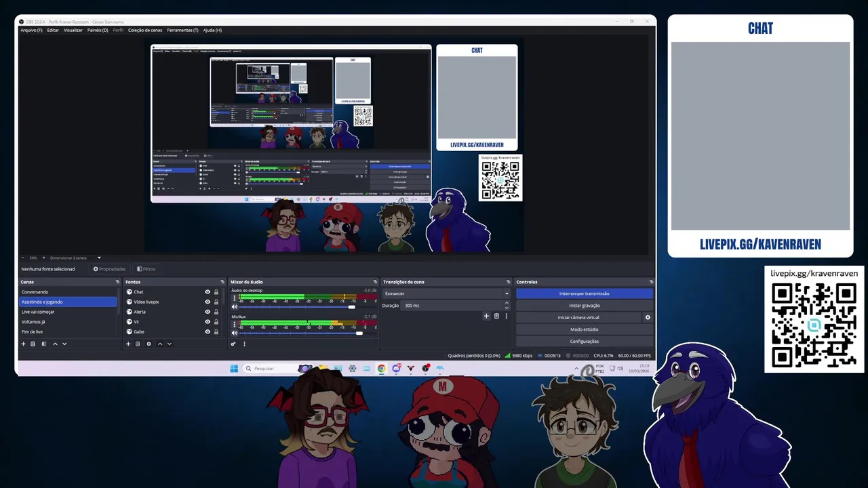Click Interromper transmissão button
868x488 pixels.
tap(585, 293)
